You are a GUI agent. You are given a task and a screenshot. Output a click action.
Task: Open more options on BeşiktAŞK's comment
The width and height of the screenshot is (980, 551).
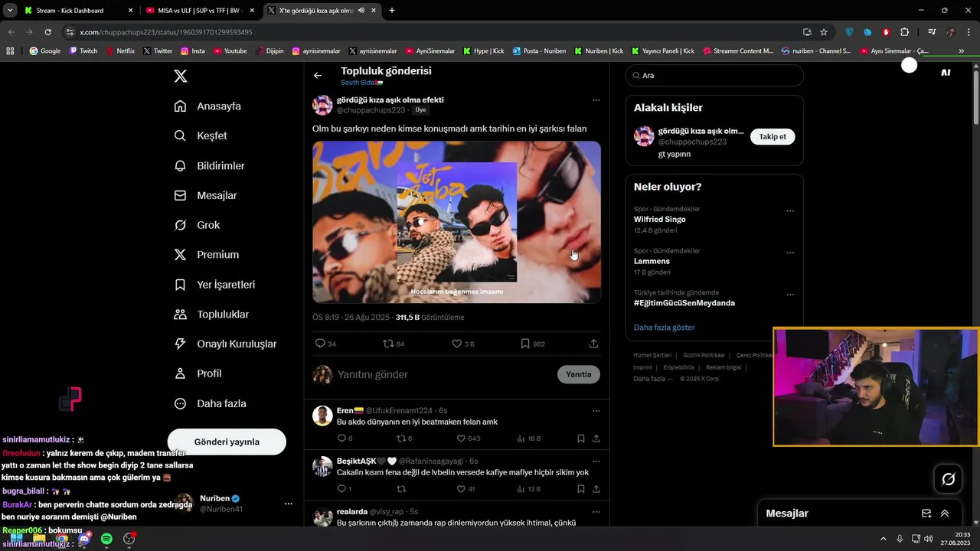click(596, 461)
